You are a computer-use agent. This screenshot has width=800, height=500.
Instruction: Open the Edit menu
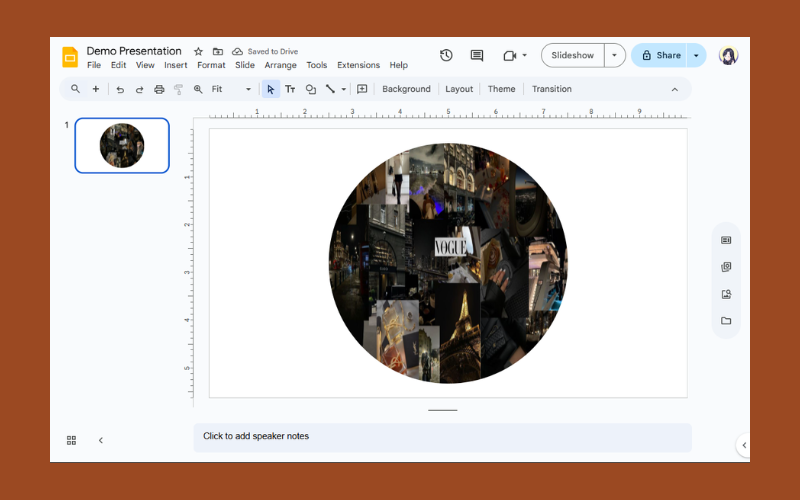point(118,65)
